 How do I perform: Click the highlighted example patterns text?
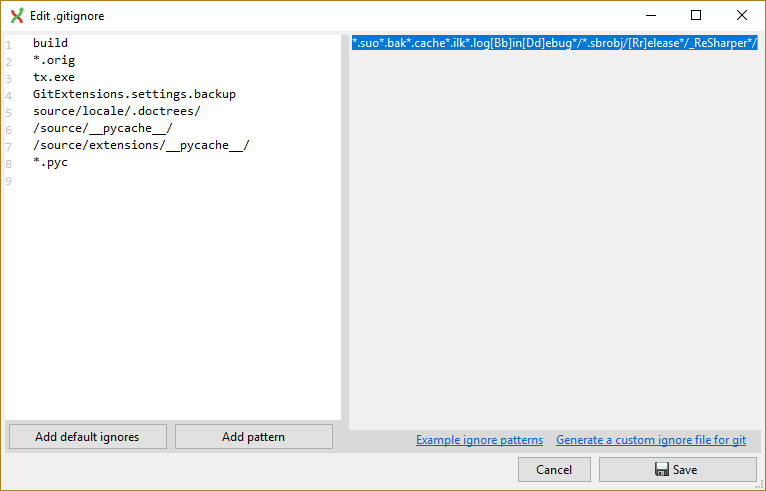(x=554, y=43)
